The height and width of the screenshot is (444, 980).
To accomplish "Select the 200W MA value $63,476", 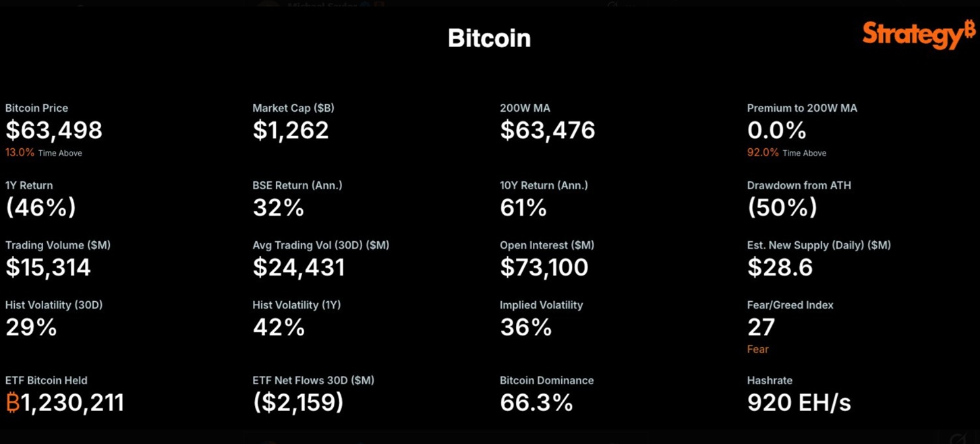I will 548,130.
